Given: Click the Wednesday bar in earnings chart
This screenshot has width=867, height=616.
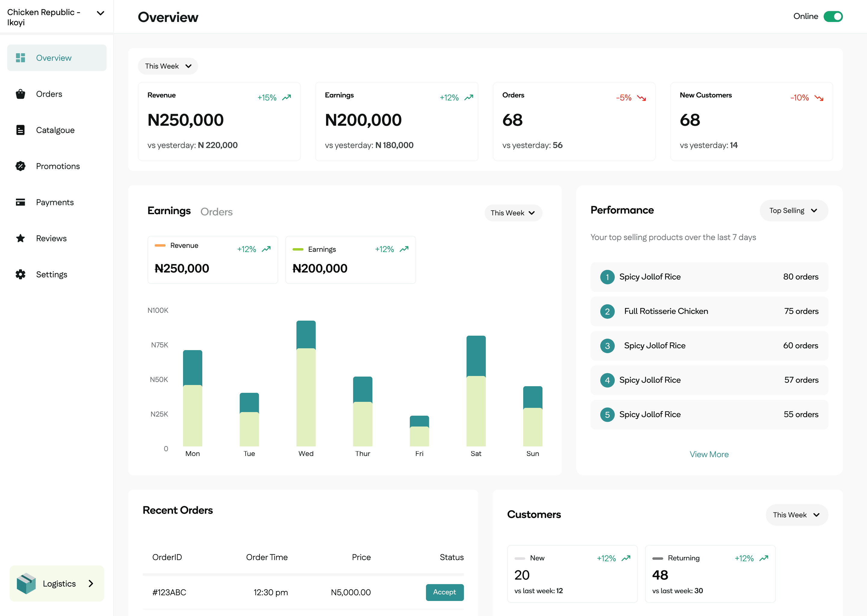Looking at the screenshot, I should [x=306, y=383].
